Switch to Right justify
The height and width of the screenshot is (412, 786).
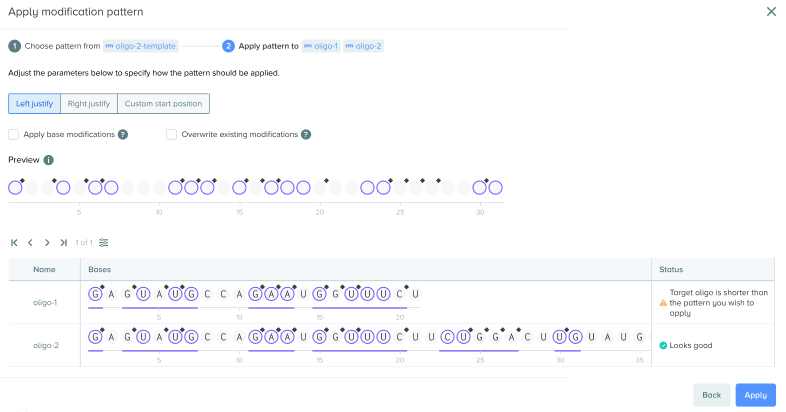click(89, 104)
